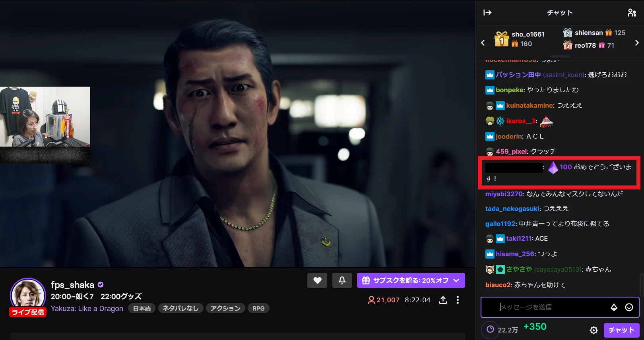Viewport: 644px width, 340px height.
Task: Open user kuinatakamine in chat
Action: coord(530,105)
